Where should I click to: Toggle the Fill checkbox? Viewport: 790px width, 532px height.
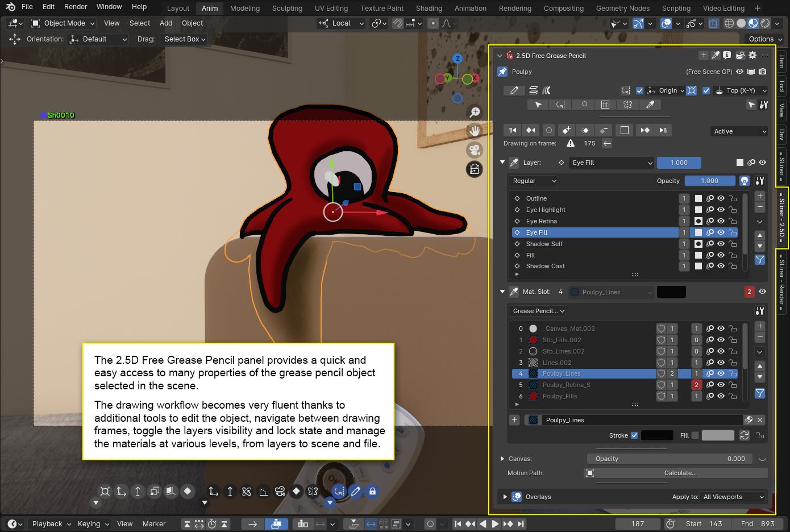[x=695, y=435]
